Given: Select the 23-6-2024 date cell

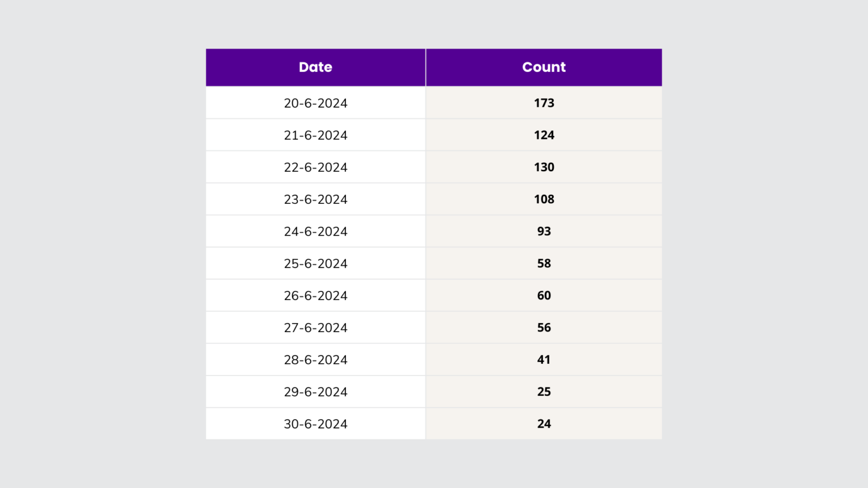Looking at the screenshot, I should click(315, 199).
